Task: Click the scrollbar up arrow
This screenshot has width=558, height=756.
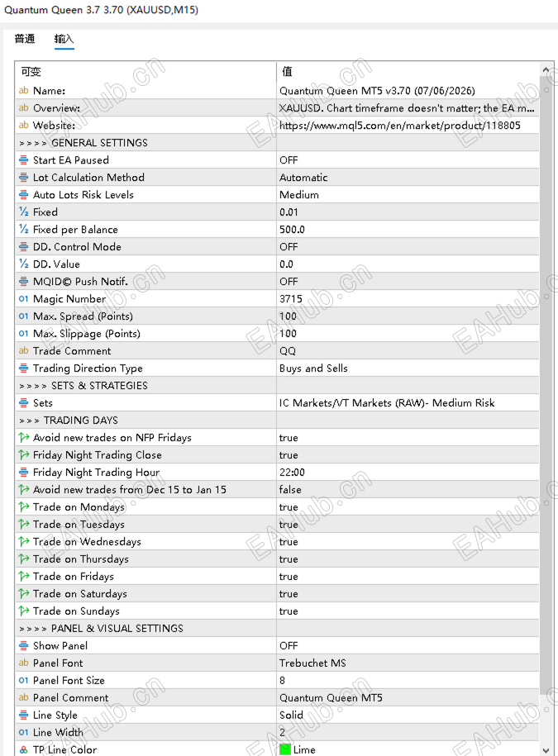Action: 546,70
